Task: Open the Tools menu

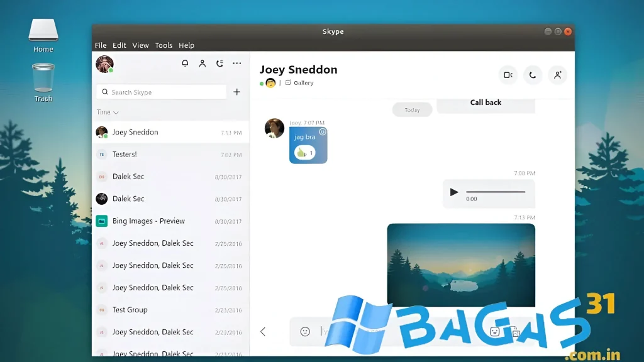Action: tap(164, 45)
